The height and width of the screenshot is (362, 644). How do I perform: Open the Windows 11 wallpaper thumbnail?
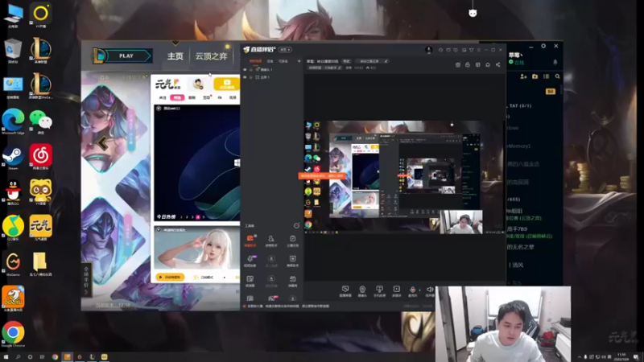click(x=196, y=163)
